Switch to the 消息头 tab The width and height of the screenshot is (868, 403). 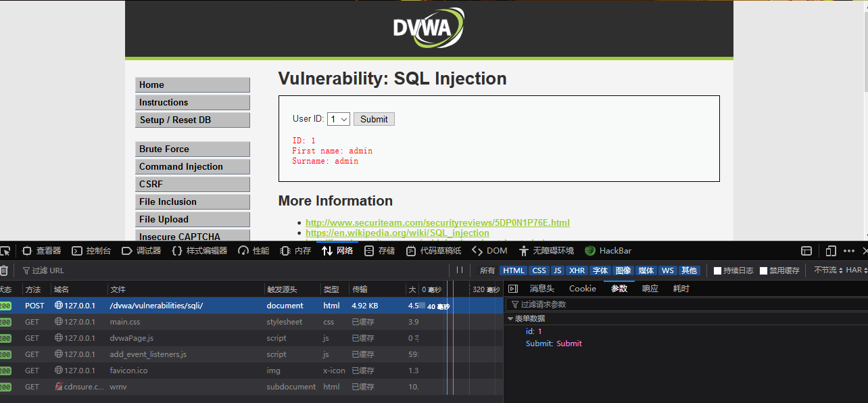pos(541,289)
